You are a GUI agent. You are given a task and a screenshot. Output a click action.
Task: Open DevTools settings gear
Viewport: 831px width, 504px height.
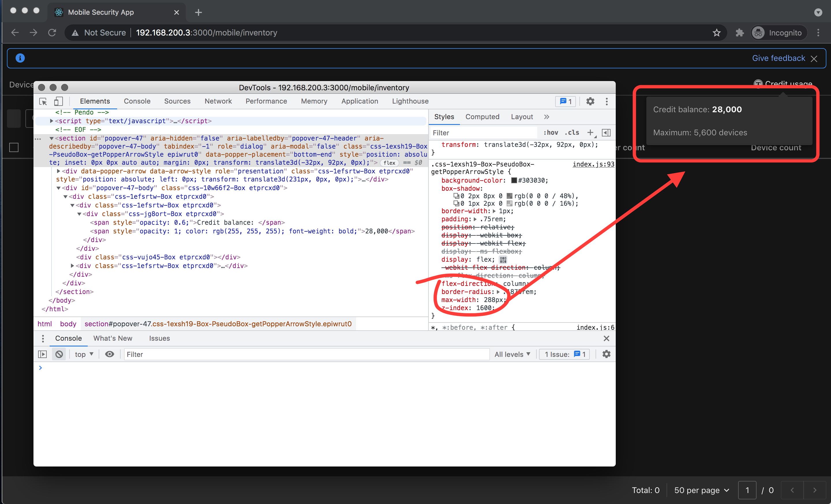click(590, 101)
